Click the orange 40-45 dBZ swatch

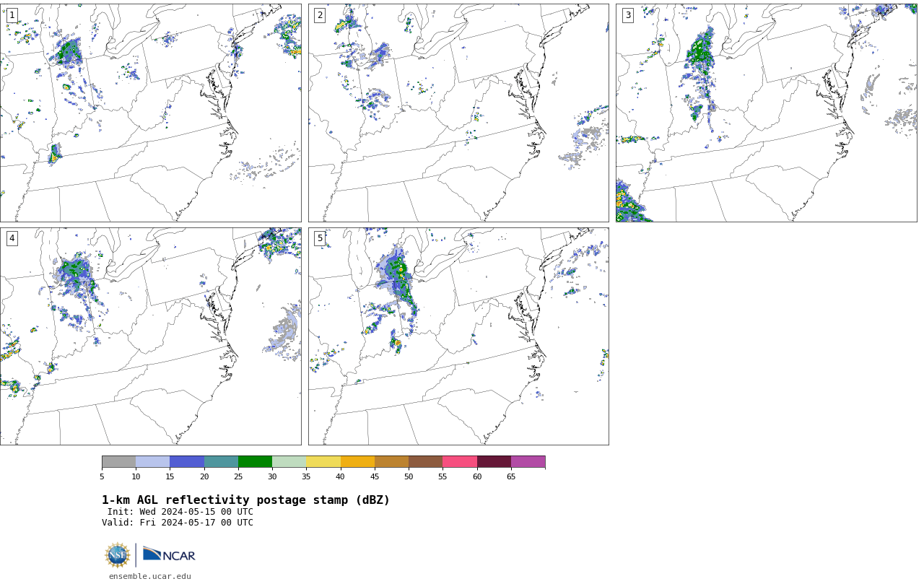(x=357, y=462)
